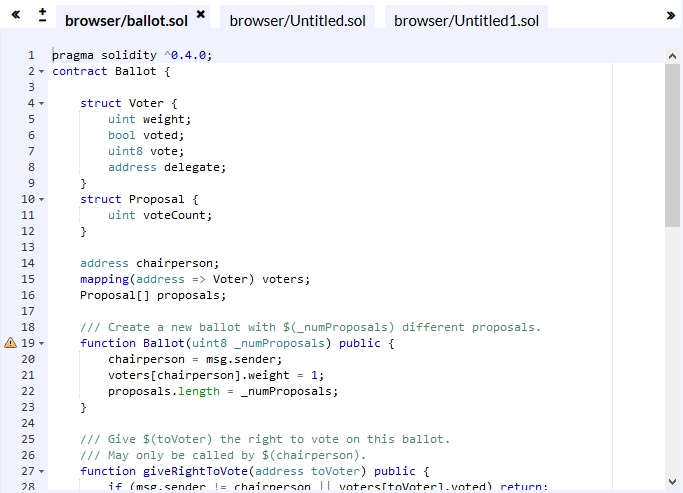Image resolution: width=683 pixels, height=493 pixels.
Task: Decrease editor font size with minus icon
Action: pos(42,21)
